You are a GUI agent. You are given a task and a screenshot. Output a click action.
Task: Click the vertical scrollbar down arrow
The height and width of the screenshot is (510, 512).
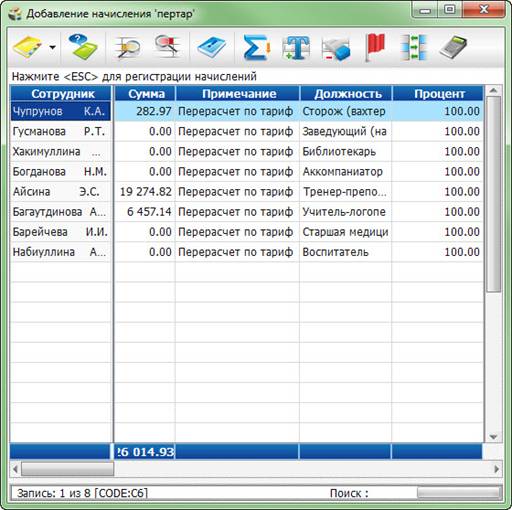click(493, 436)
